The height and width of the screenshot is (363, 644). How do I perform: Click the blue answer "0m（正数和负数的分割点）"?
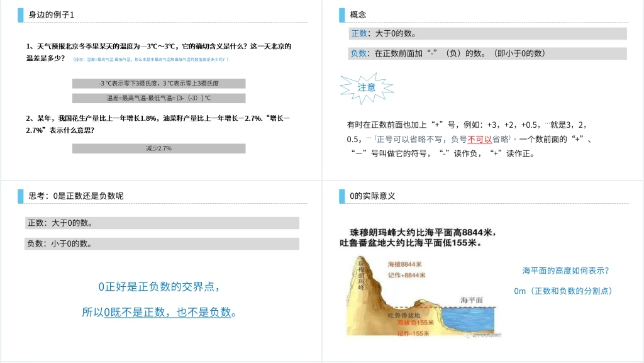(x=563, y=291)
